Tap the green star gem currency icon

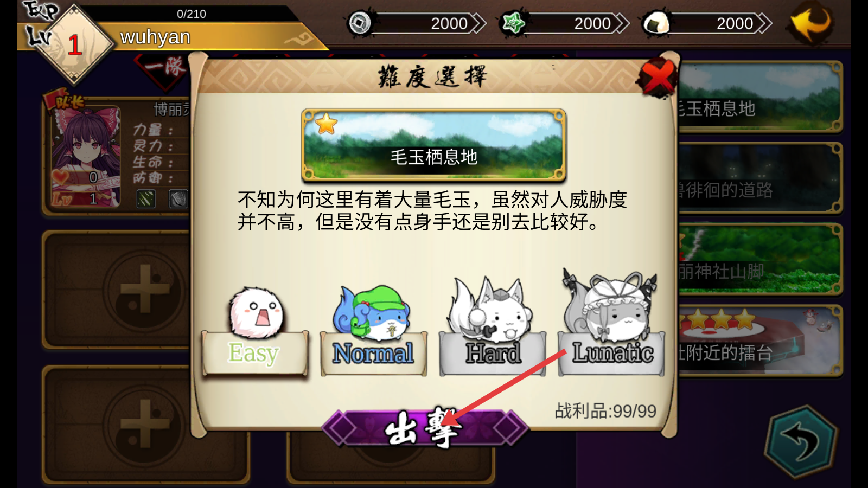pyautogui.click(x=513, y=23)
